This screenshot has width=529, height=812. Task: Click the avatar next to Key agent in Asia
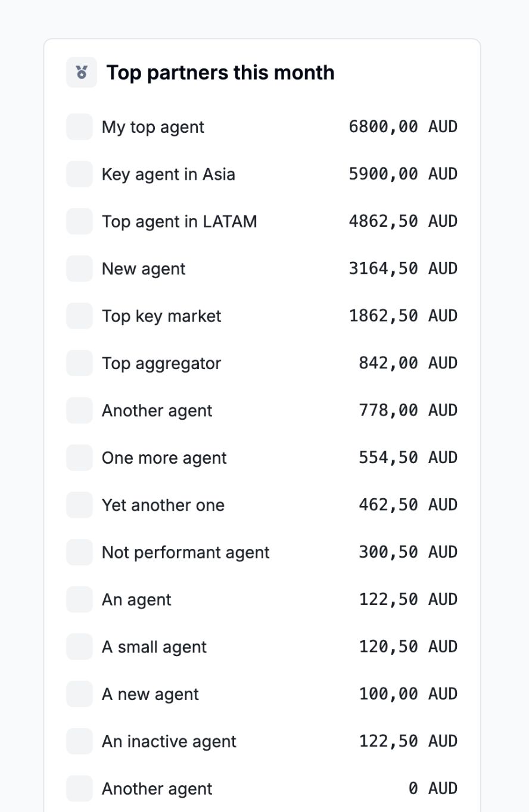click(x=79, y=174)
